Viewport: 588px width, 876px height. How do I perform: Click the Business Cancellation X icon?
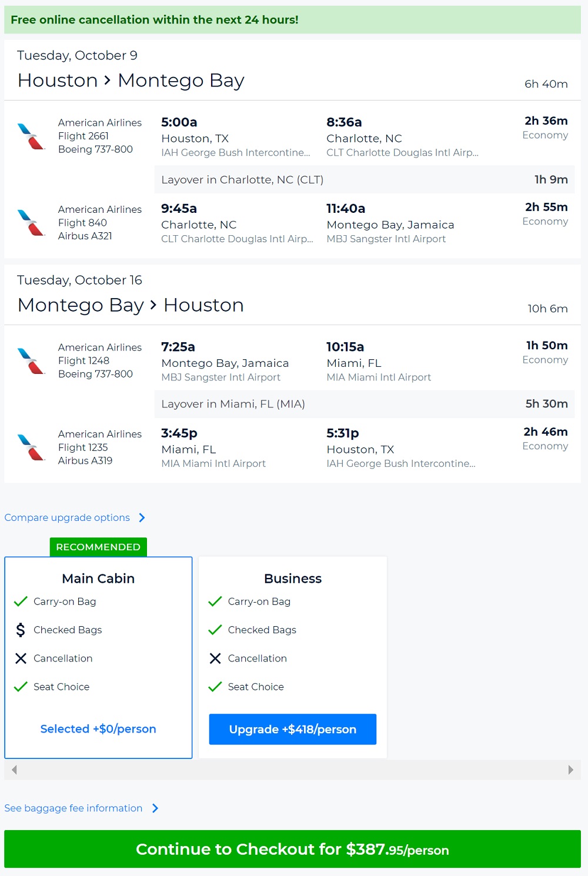point(215,658)
